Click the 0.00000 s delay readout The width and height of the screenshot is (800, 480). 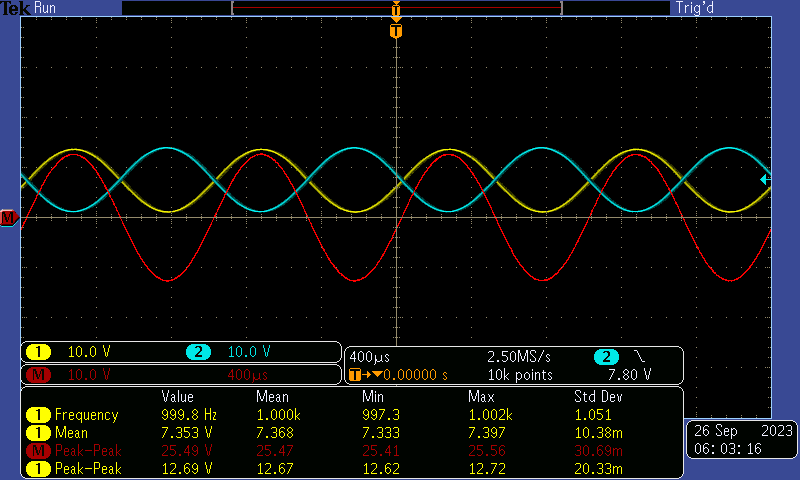coord(416,375)
